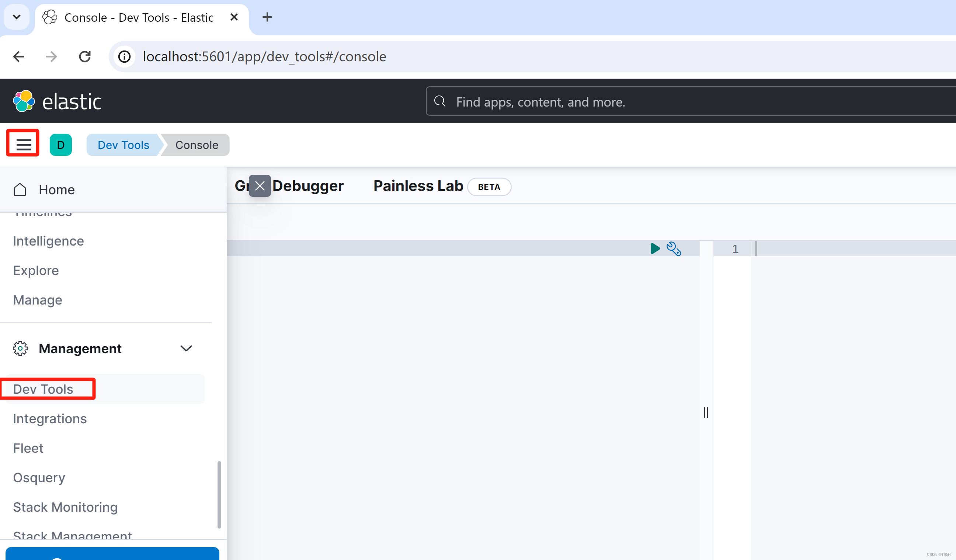This screenshot has width=956, height=560.
Task: Select Stack Monitoring in the sidebar
Action: point(65,507)
